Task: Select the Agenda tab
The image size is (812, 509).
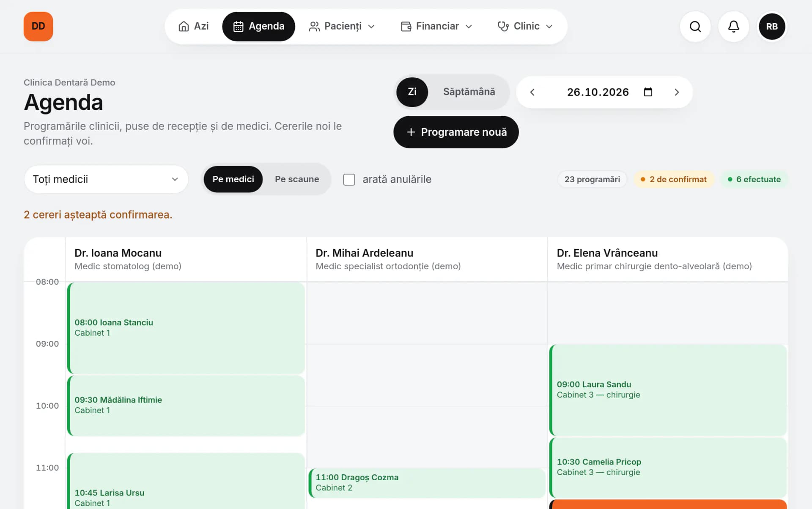Action: click(x=258, y=26)
